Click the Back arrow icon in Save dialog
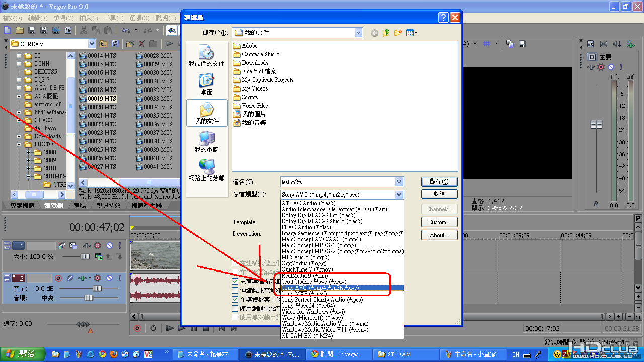The height and width of the screenshot is (362, 644). click(374, 33)
